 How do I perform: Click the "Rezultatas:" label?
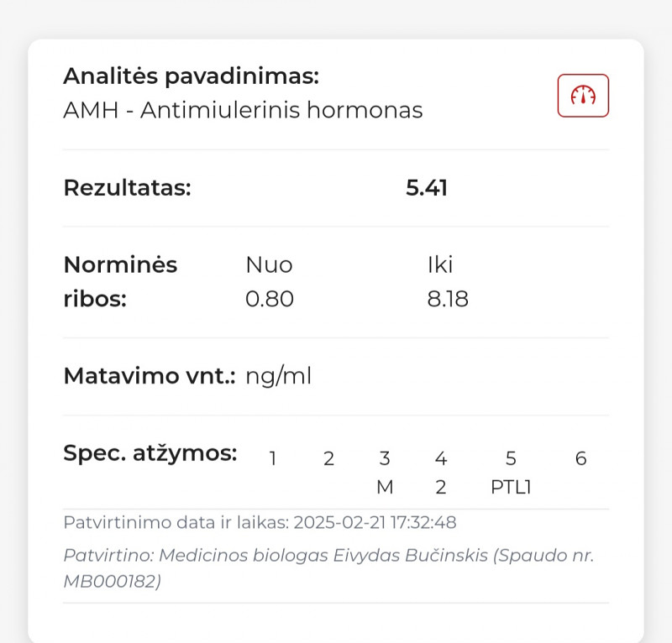127,187
